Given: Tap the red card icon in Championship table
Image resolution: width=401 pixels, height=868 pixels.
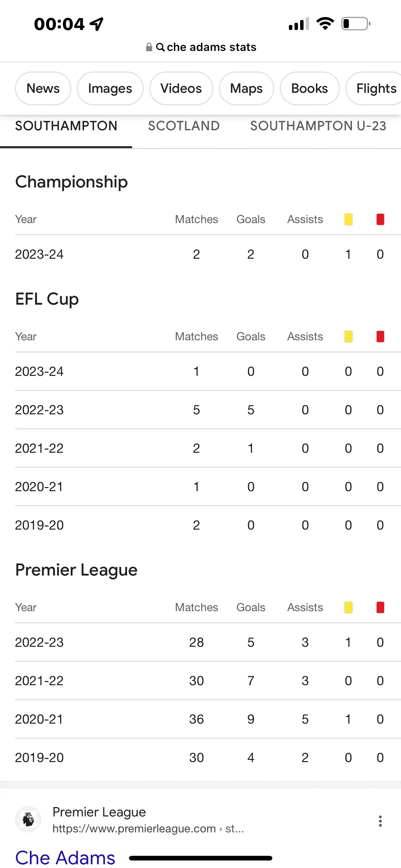Looking at the screenshot, I should (380, 219).
